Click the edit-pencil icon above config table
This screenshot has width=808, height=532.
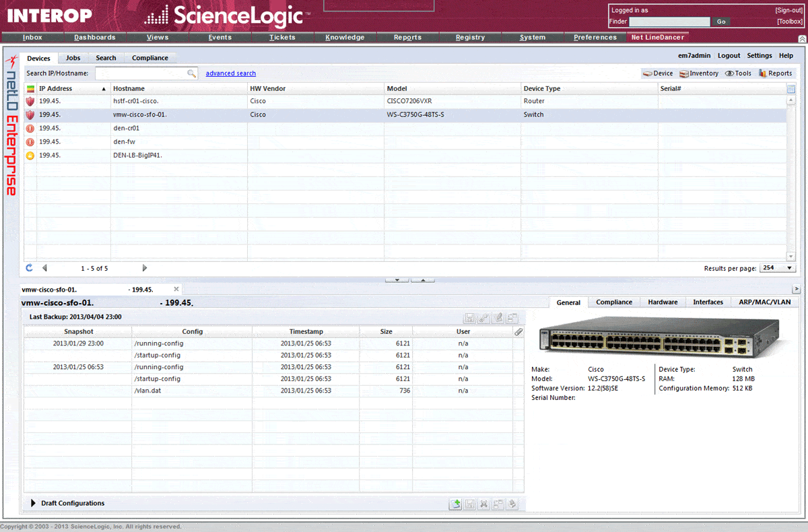coord(498,319)
